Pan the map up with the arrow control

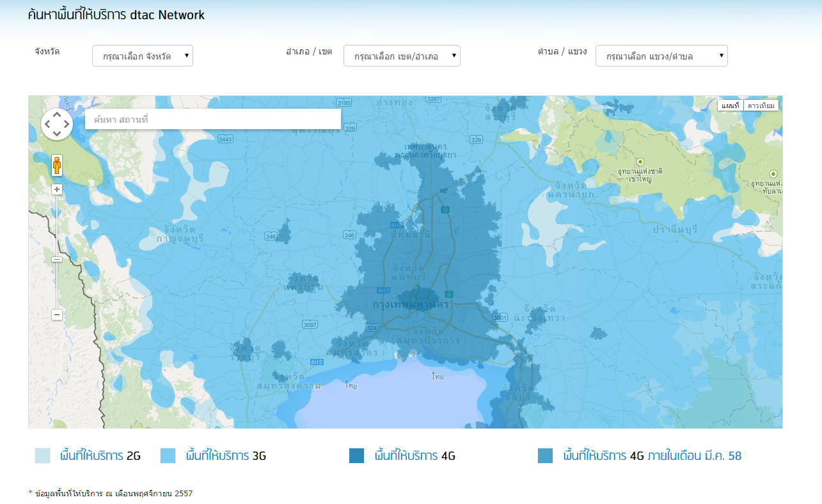(57, 114)
